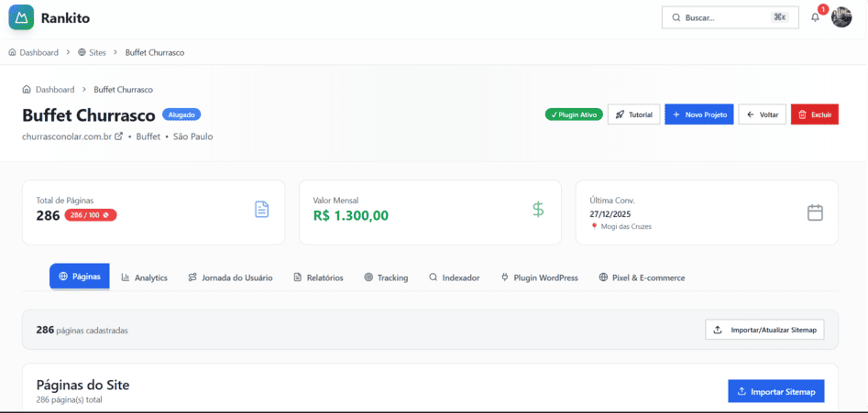Open Sites in the breadcrumb
The image size is (868, 413).
[97, 52]
